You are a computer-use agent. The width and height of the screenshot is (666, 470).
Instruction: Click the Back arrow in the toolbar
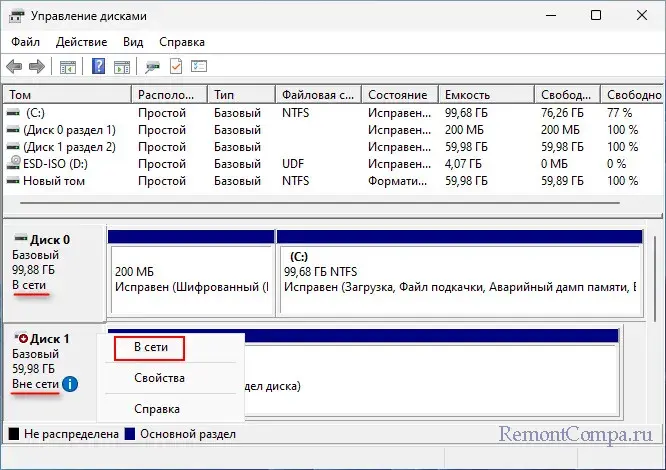[x=14, y=67]
